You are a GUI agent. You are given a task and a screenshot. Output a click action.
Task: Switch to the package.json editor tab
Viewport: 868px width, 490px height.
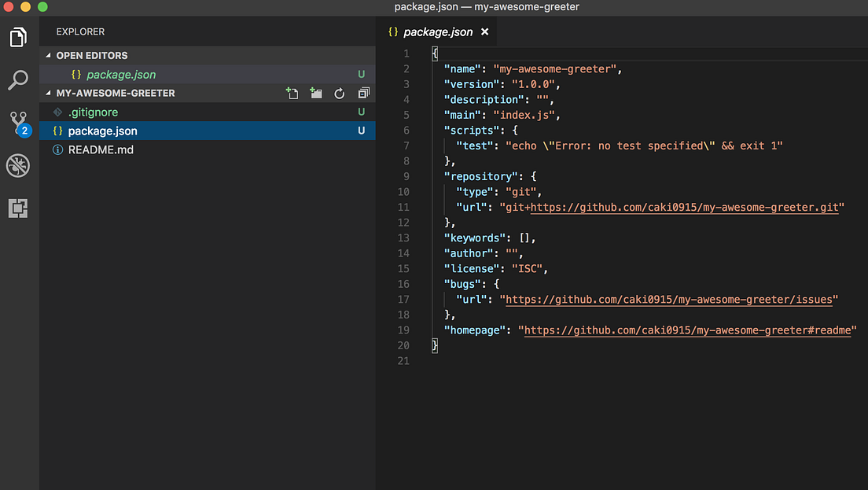pos(437,31)
